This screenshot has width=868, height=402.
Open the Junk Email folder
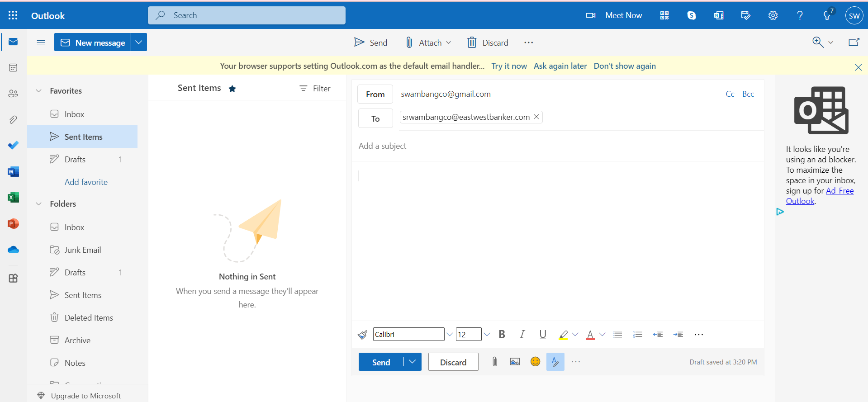[82, 250]
